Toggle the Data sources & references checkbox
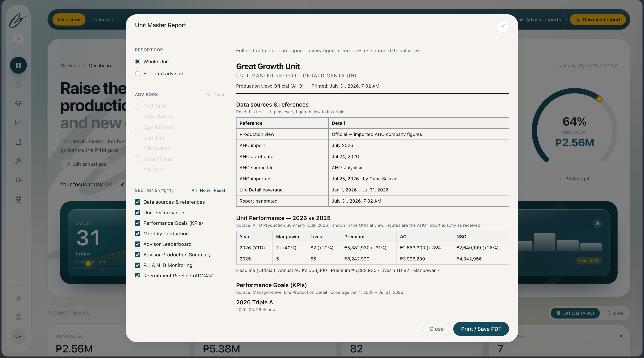The height and width of the screenshot is (358, 644). [x=137, y=202]
